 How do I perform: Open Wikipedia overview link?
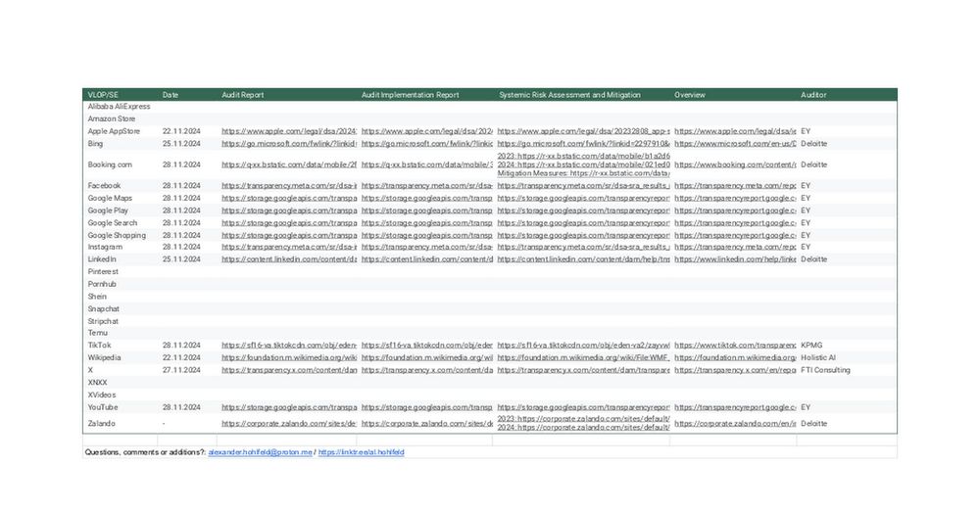(735, 358)
